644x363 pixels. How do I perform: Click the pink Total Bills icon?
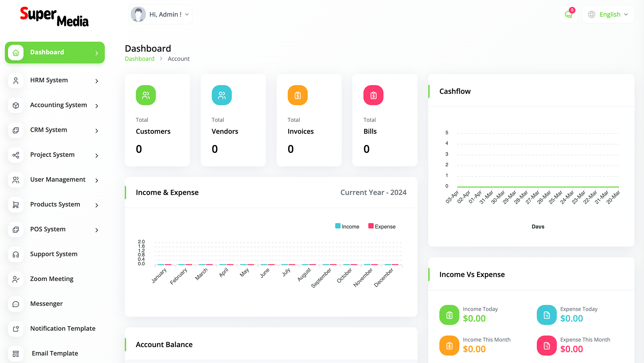pyautogui.click(x=373, y=95)
